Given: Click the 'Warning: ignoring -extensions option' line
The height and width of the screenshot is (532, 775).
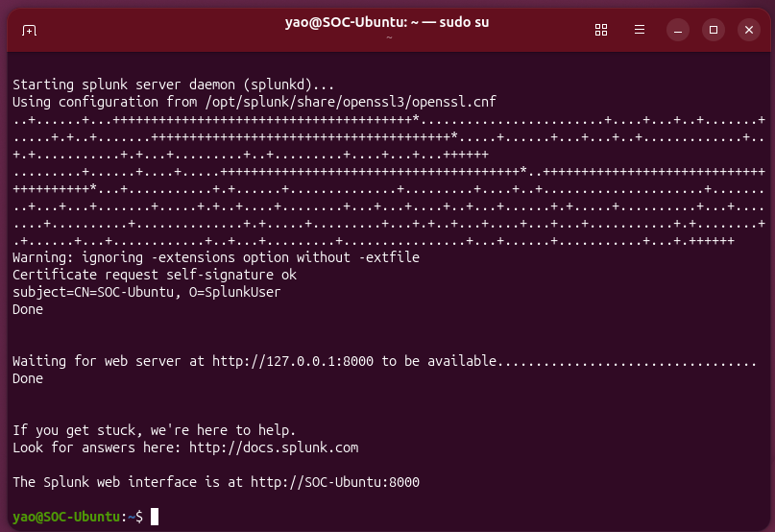Looking at the screenshot, I should click(x=216, y=257).
